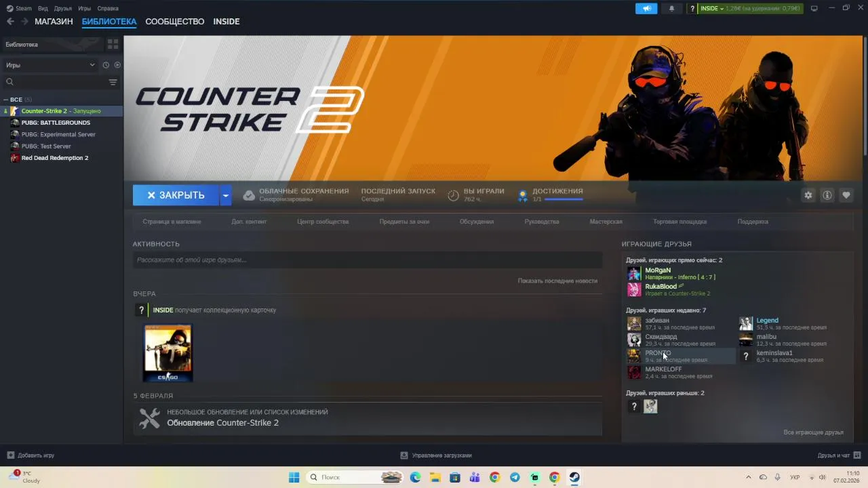The width and height of the screenshot is (868, 488).
Task: Open the Друзья menu
Action: (63, 8)
